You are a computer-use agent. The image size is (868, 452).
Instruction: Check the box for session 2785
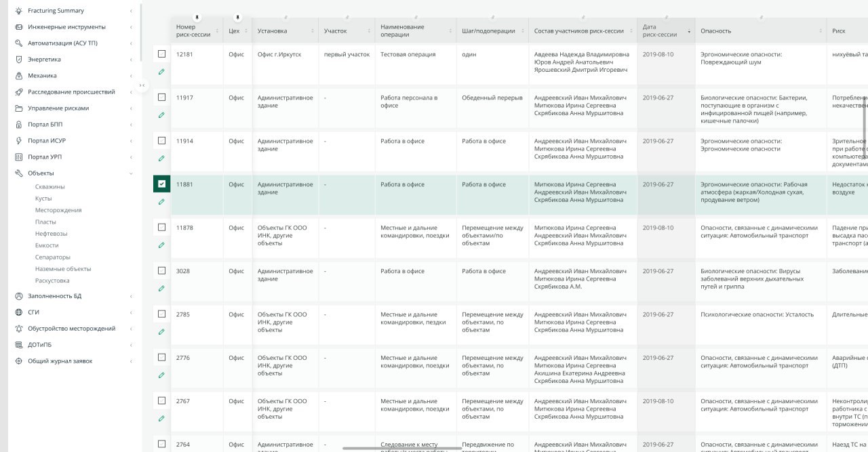[x=161, y=314]
